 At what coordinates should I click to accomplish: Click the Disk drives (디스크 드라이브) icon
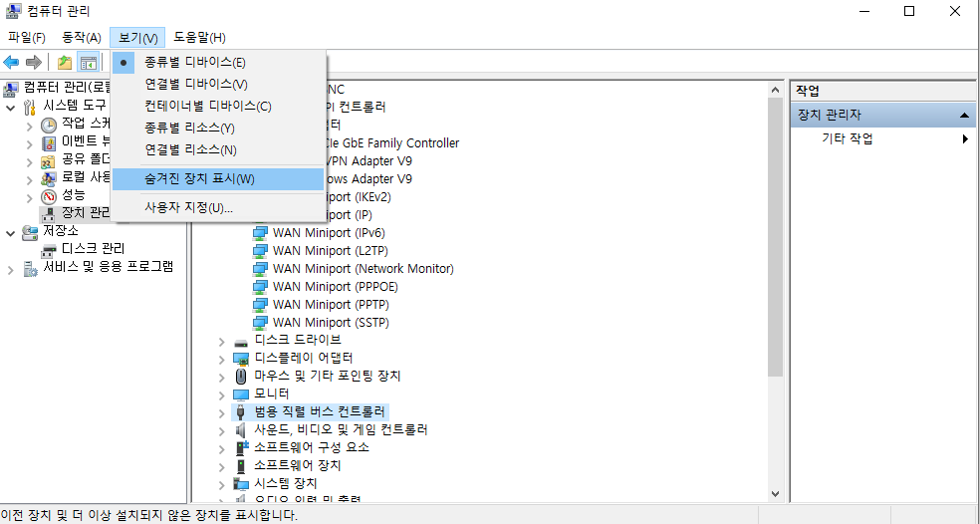(x=241, y=342)
